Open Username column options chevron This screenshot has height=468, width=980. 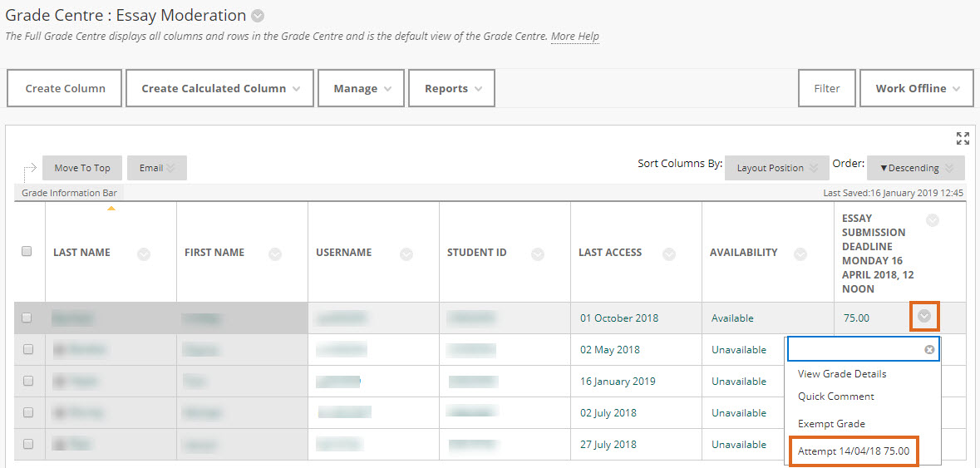coord(406,254)
